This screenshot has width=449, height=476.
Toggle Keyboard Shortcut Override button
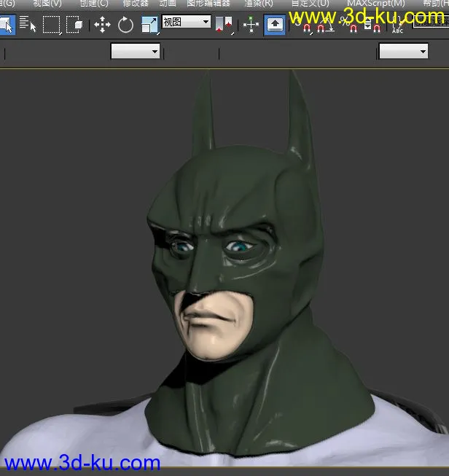point(275,25)
